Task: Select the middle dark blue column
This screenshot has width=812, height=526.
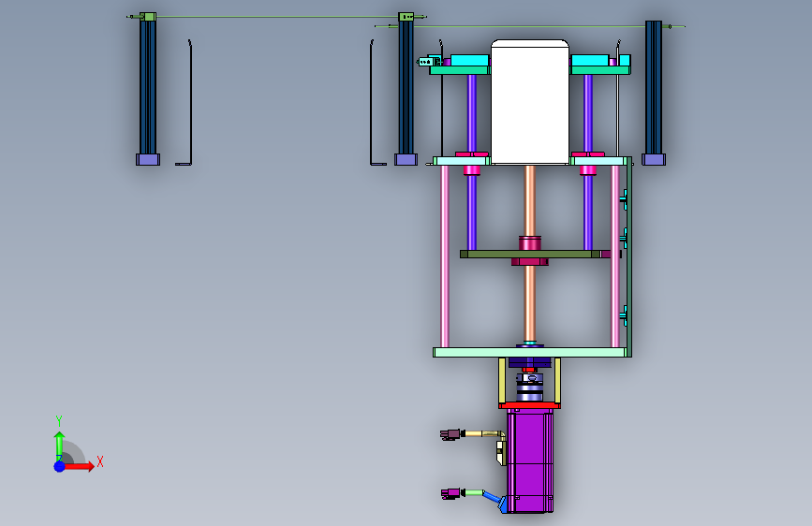Action: [x=406, y=87]
